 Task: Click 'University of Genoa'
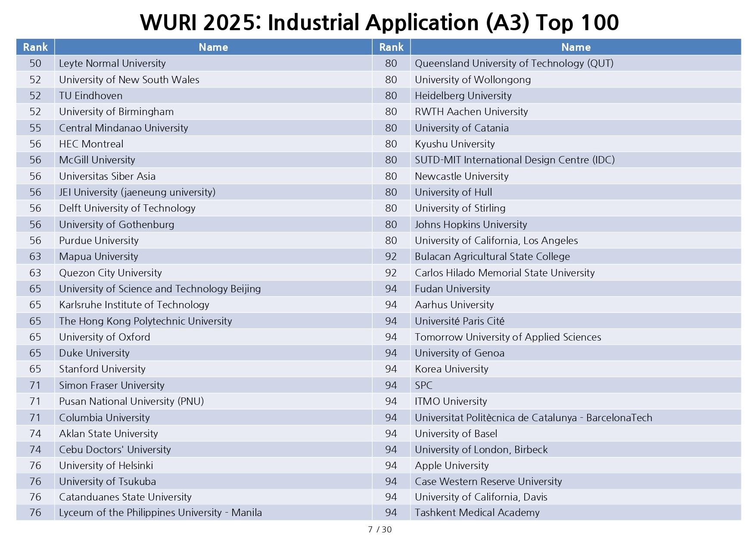459,353
